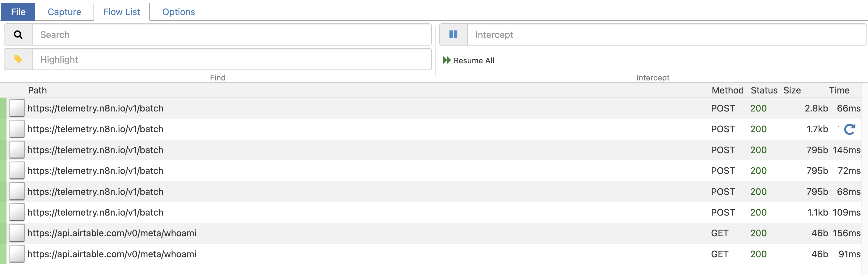868x275 pixels.
Task: Focus the Highlight input field
Action: click(x=232, y=59)
